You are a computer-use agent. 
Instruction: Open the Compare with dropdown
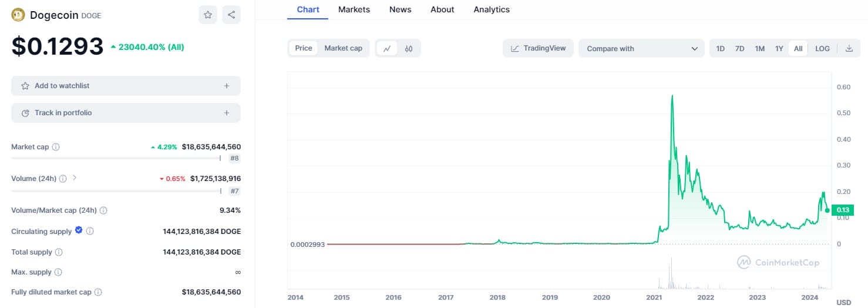click(x=641, y=49)
